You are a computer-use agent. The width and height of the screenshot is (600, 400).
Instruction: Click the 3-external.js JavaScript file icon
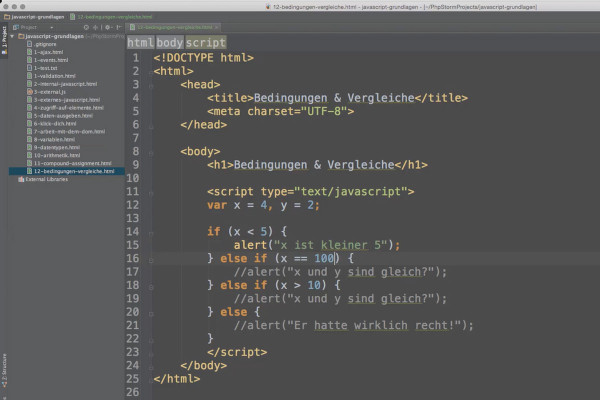29,92
